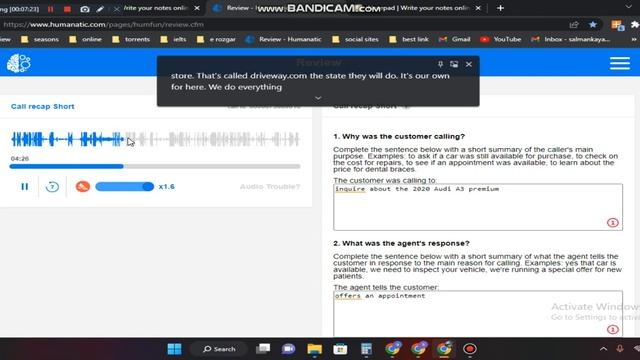Image resolution: width=640 pixels, height=360 pixels.
Task: Open the Calculator taskbar icon
Action: [x=366, y=349]
